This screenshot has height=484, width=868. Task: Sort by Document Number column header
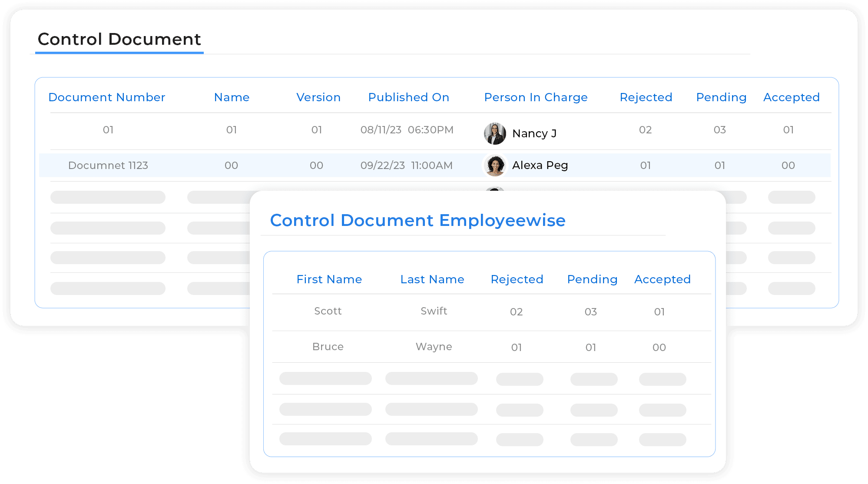coord(106,97)
